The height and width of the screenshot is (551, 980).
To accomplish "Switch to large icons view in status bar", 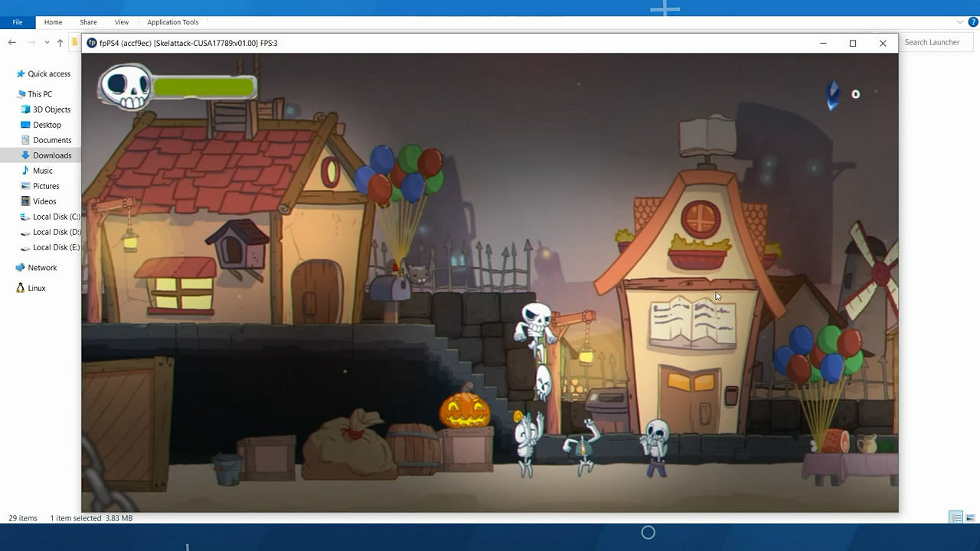I will coord(970,518).
